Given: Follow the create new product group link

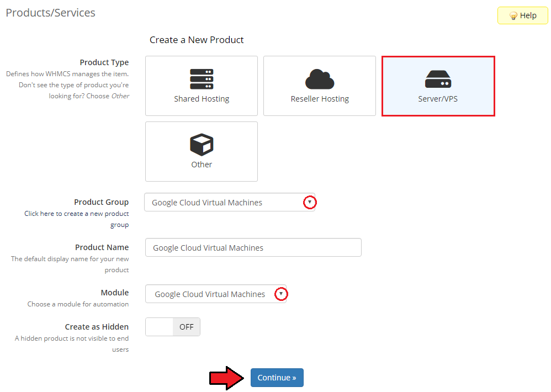Looking at the screenshot, I should pyautogui.click(x=76, y=214).
